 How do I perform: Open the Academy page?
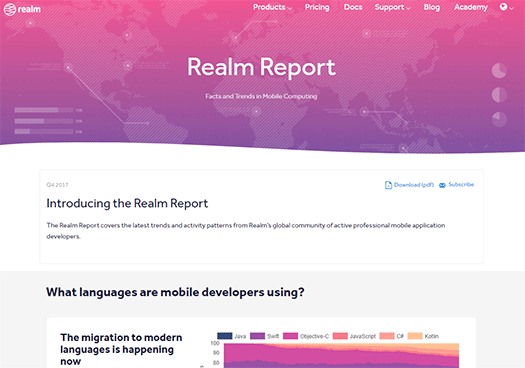coord(471,7)
